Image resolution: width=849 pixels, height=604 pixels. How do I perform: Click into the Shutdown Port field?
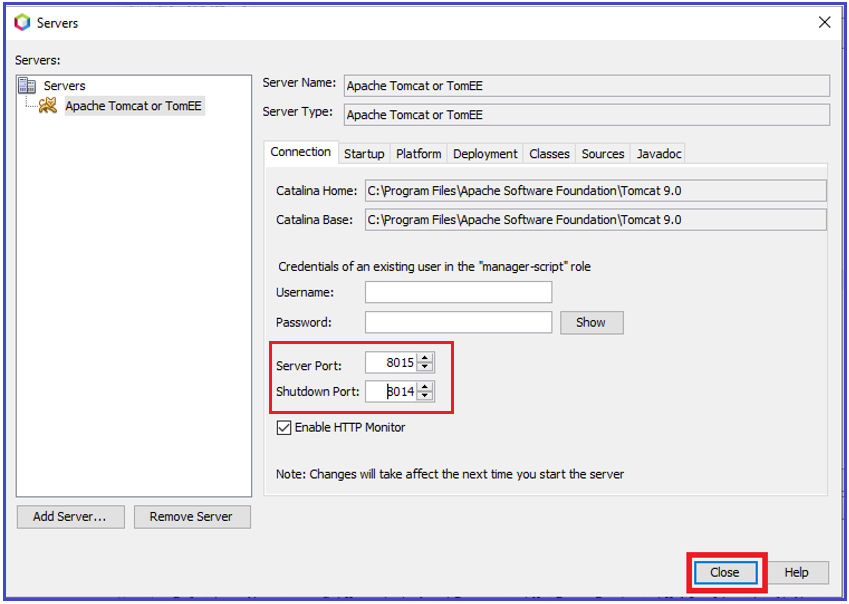[x=391, y=391]
